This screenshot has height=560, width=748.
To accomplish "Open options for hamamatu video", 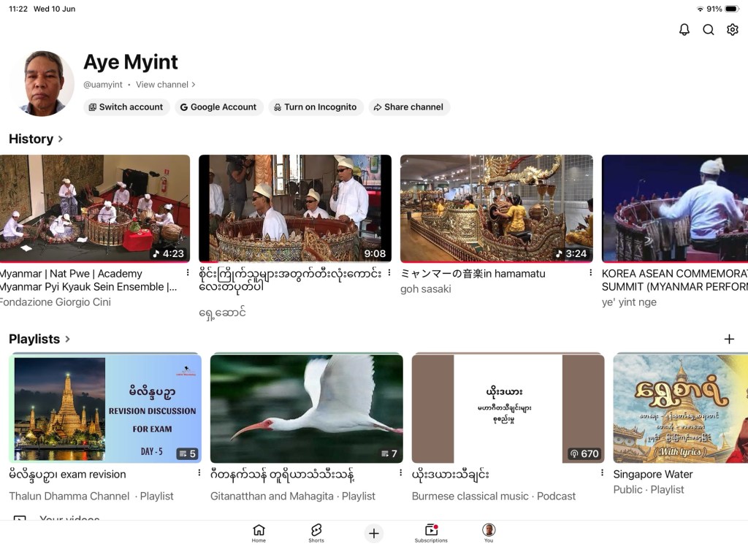I will pos(590,272).
